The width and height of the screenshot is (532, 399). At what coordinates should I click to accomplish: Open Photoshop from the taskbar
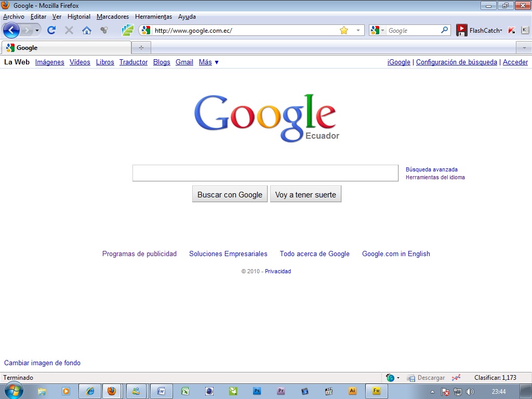(x=257, y=391)
